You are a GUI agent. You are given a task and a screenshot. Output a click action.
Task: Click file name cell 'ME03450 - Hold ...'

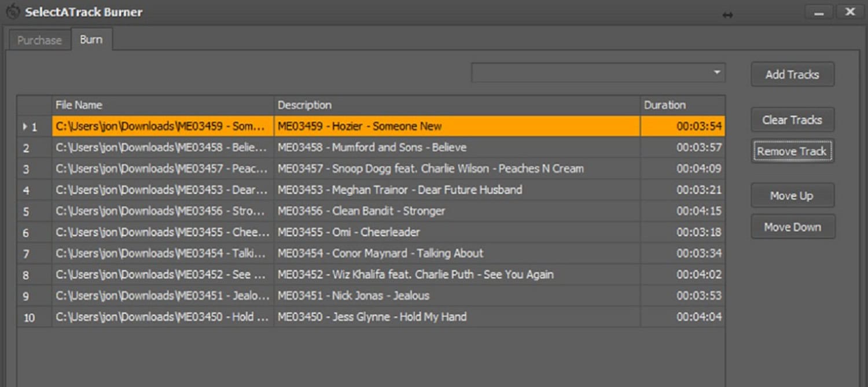coord(163,317)
